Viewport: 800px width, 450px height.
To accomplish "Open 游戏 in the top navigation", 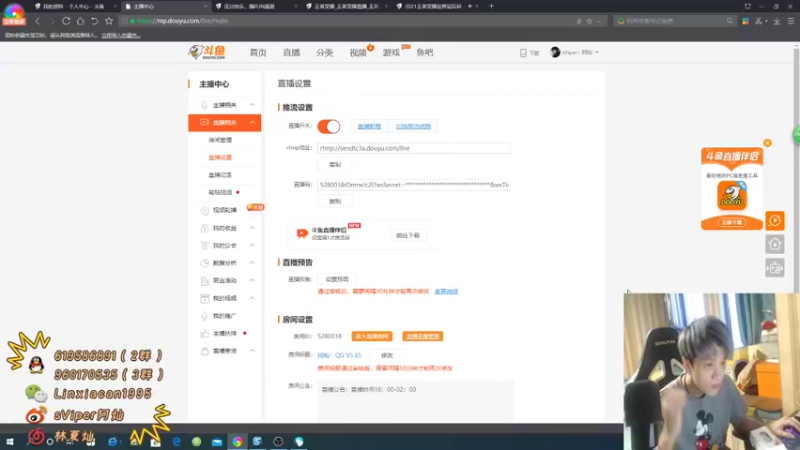I will [x=391, y=53].
